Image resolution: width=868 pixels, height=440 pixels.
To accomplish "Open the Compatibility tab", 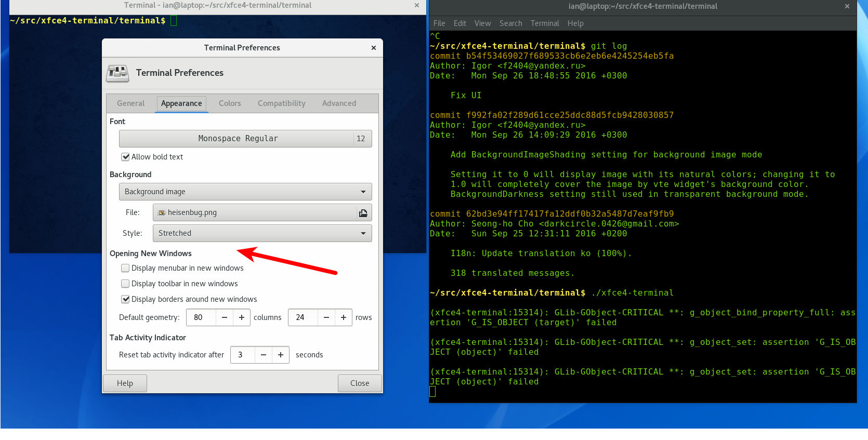I will point(281,103).
